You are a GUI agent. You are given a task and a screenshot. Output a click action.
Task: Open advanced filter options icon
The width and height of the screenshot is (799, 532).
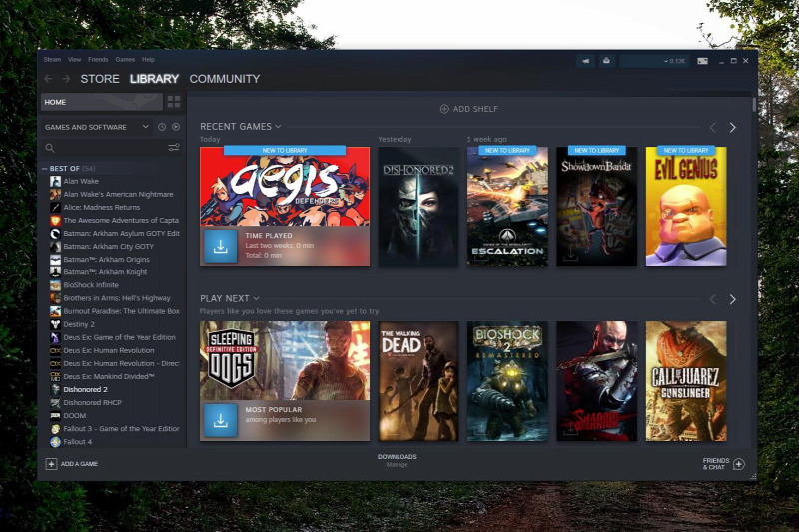[174, 148]
